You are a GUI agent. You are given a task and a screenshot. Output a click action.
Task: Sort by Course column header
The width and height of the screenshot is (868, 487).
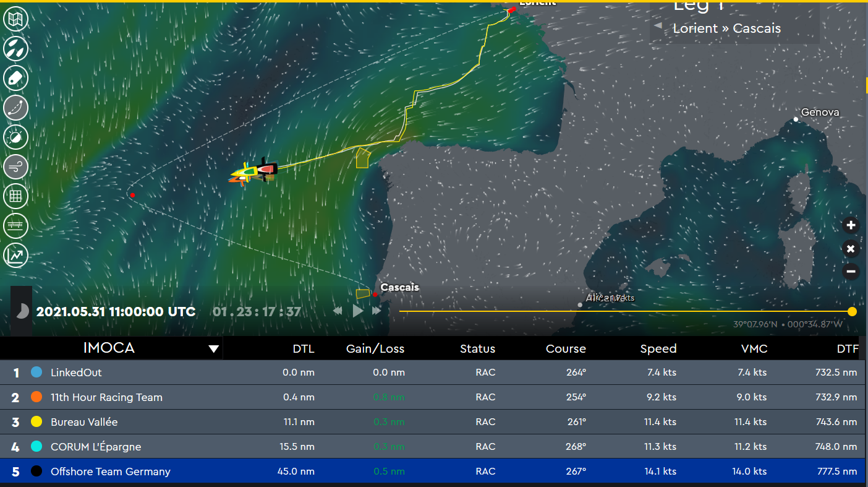click(x=566, y=349)
